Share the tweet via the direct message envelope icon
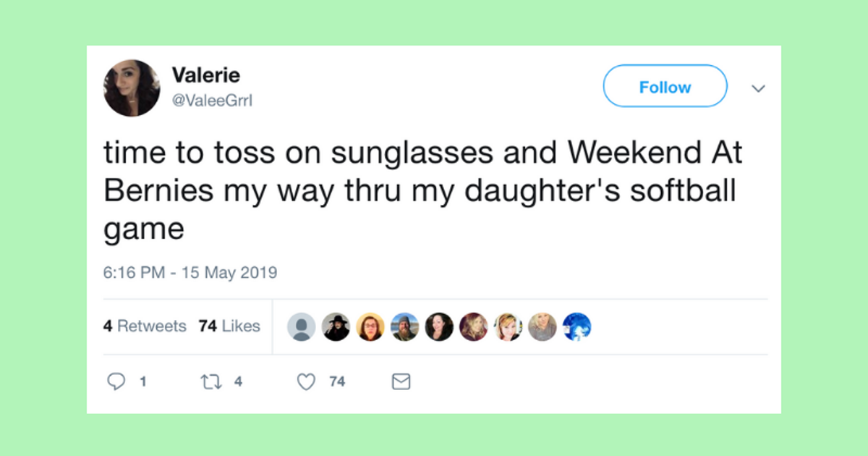This screenshot has height=456, width=868. point(401,381)
